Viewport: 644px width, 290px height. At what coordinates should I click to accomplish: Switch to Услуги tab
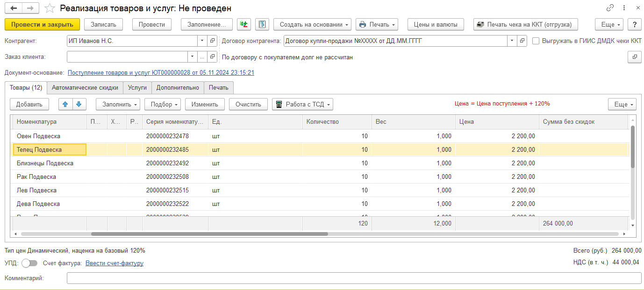(x=137, y=87)
